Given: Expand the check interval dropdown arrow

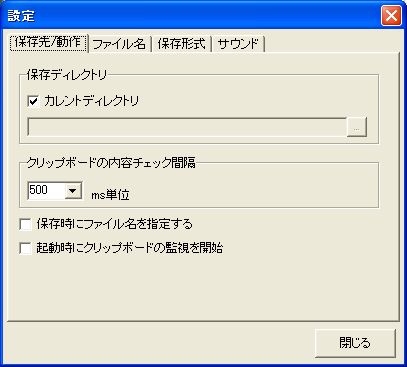Looking at the screenshot, I should [x=73, y=191].
